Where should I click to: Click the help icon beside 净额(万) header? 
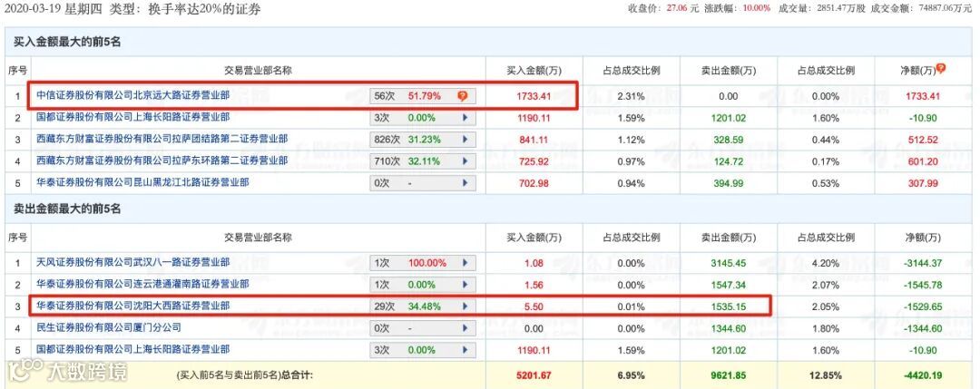tap(941, 69)
